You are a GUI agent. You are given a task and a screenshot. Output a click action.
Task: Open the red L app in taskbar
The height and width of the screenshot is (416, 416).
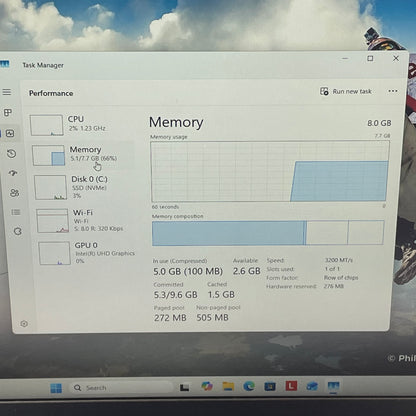[291, 386]
